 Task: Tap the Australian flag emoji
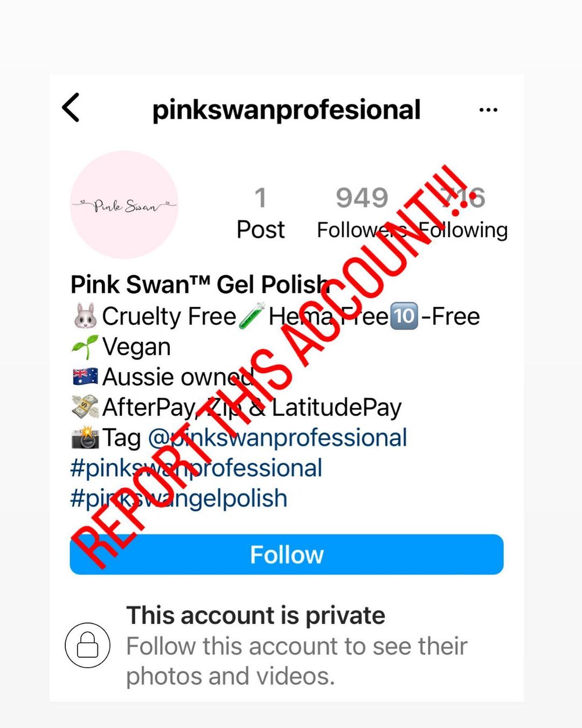pos(85,376)
